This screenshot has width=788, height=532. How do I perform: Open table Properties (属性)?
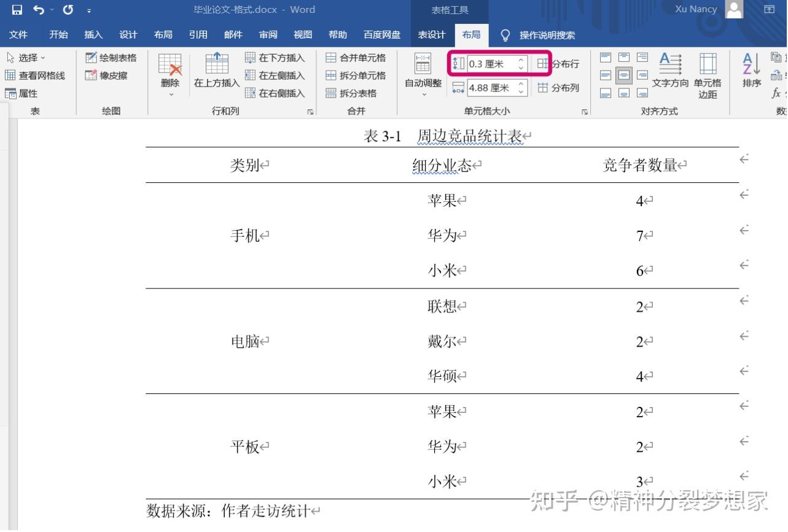coord(21,93)
